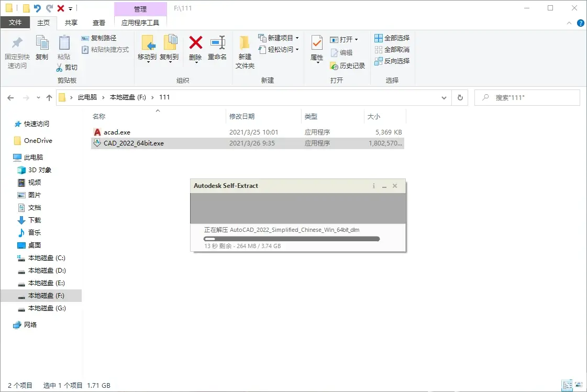Click the Cut scissors button
This screenshot has width=587, height=392.
tap(67, 68)
